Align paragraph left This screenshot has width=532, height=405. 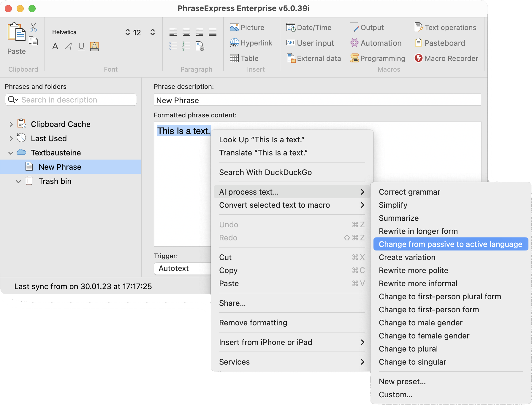pyautogui.click(x=173, y=31)
